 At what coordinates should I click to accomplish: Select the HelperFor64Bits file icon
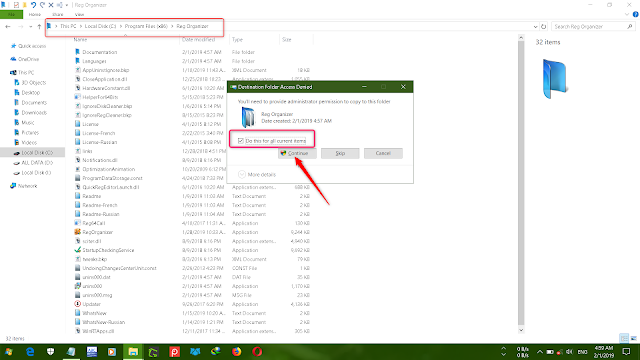tap(78, 97)
